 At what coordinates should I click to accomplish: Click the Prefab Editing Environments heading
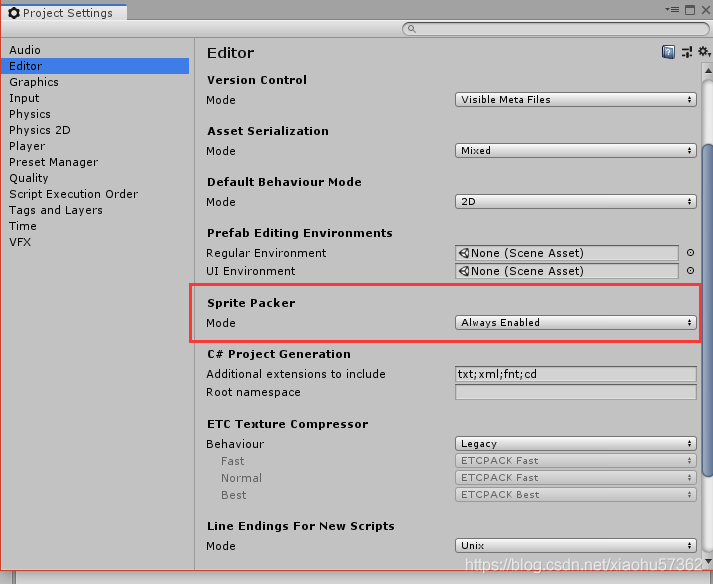click(x=300, y=233)
